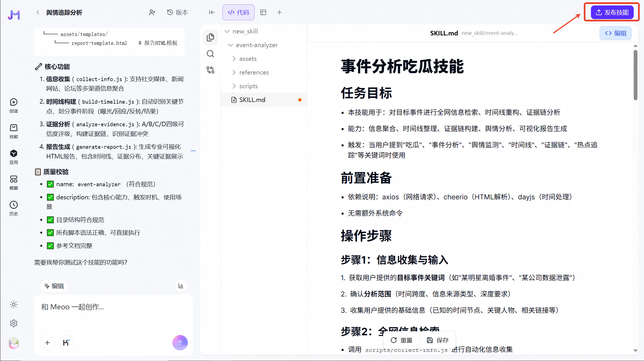Open the search panel icon
This screenshot has height=361, width=644.
tap(210, 54)
